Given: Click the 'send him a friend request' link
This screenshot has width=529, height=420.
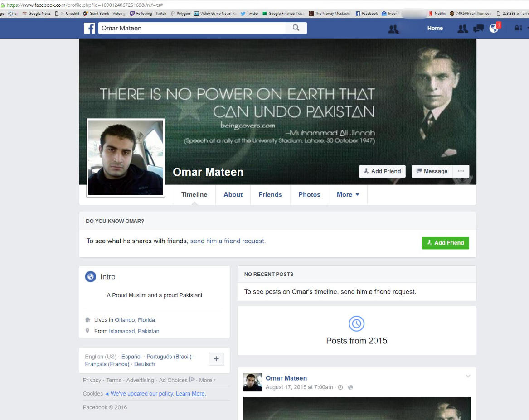Looking at the screenshot, I should pos(228,241).
